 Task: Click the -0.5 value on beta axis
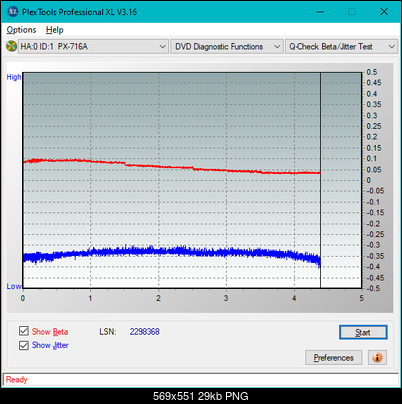(x=373, y=288)
